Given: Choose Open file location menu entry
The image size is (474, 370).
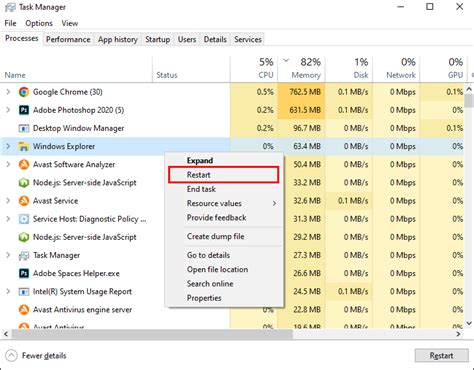Looking at the screenshot, I should click(x=224, y=269).
